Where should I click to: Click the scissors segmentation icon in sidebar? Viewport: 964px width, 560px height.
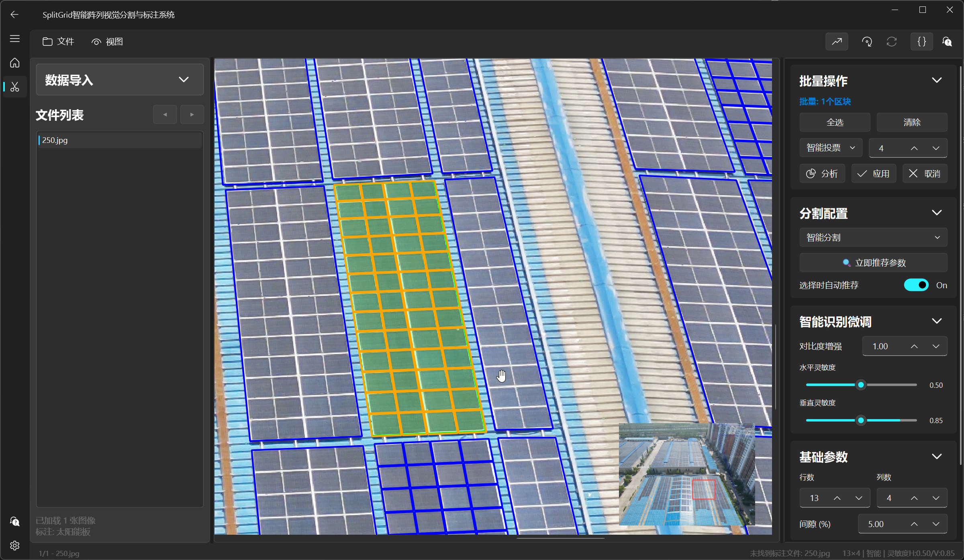click(x=15, y=87)
